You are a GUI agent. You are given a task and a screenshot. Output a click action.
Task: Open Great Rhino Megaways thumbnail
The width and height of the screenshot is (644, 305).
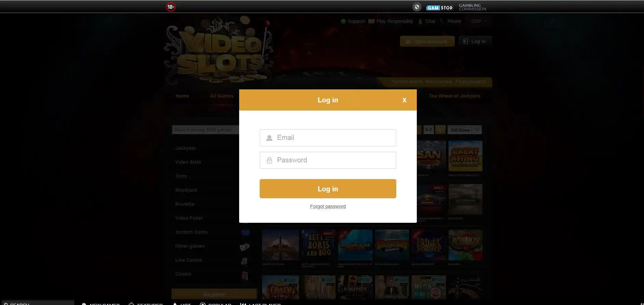[x=465, y=156]
